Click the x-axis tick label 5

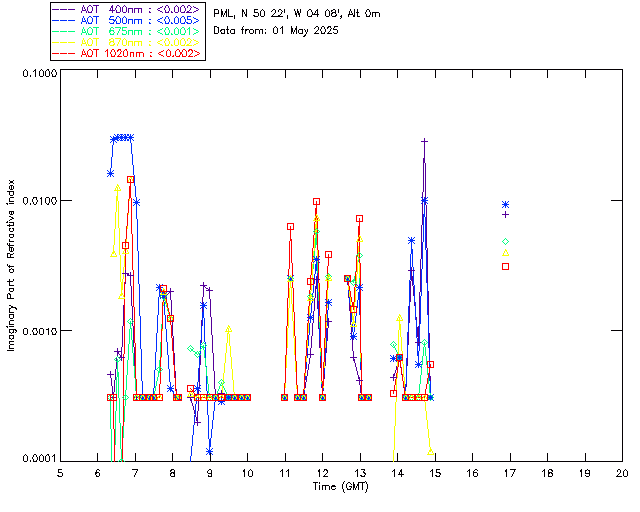60,473
